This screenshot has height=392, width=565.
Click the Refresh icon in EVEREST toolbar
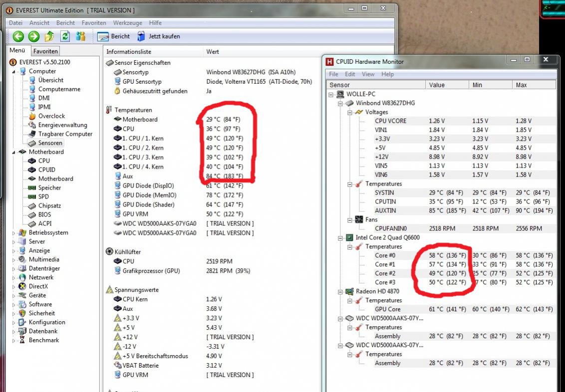65,36
